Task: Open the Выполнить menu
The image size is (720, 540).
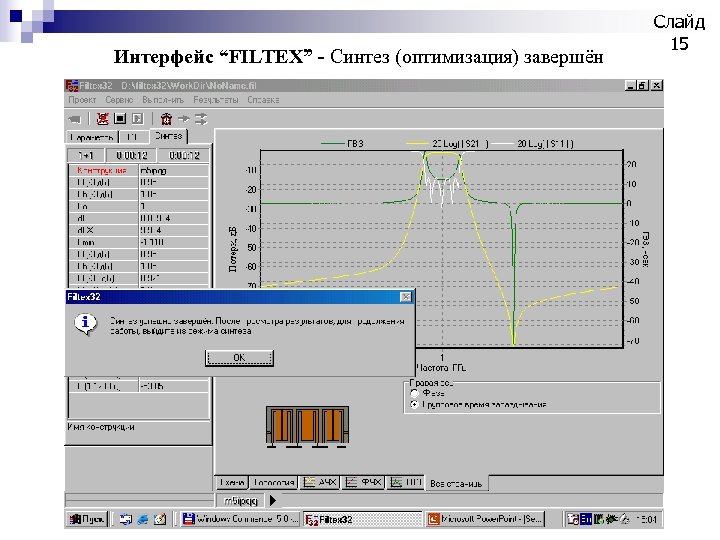Action: coord(163,100)
